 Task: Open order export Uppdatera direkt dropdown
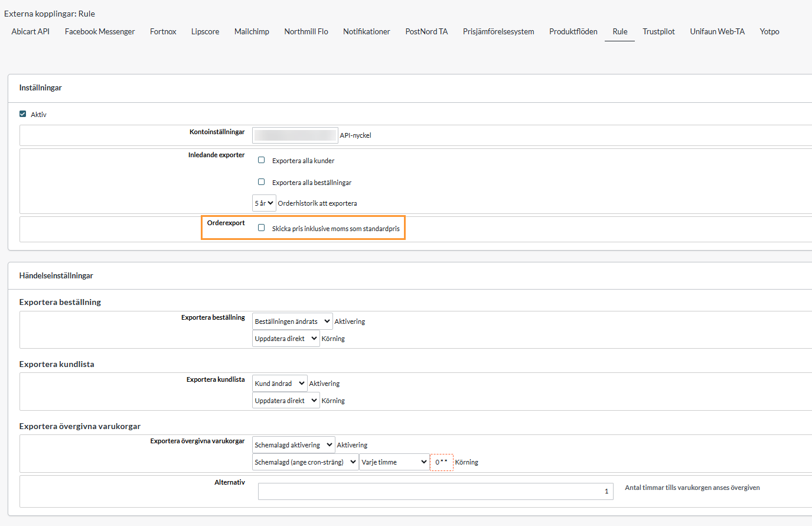click(286, 339)
